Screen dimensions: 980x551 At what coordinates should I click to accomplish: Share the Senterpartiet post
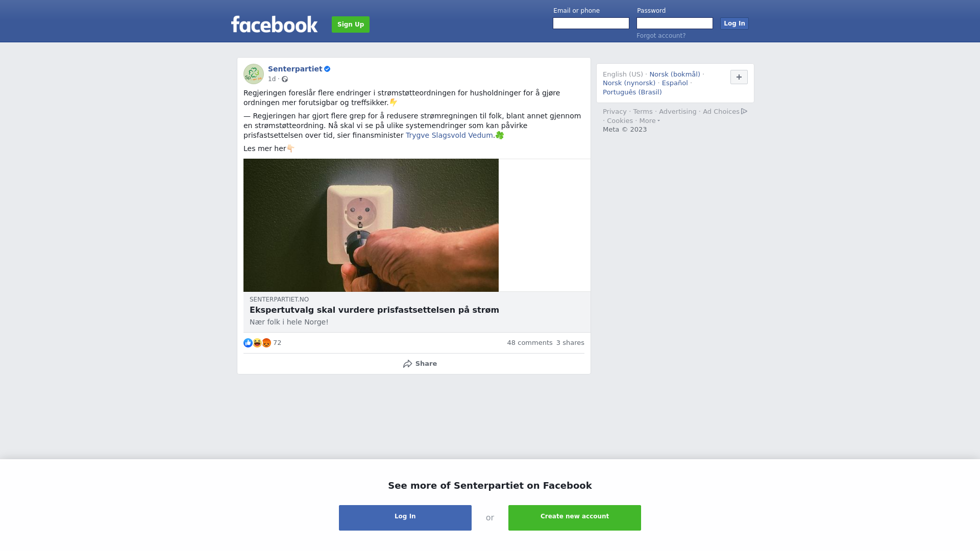pos(420,364)
